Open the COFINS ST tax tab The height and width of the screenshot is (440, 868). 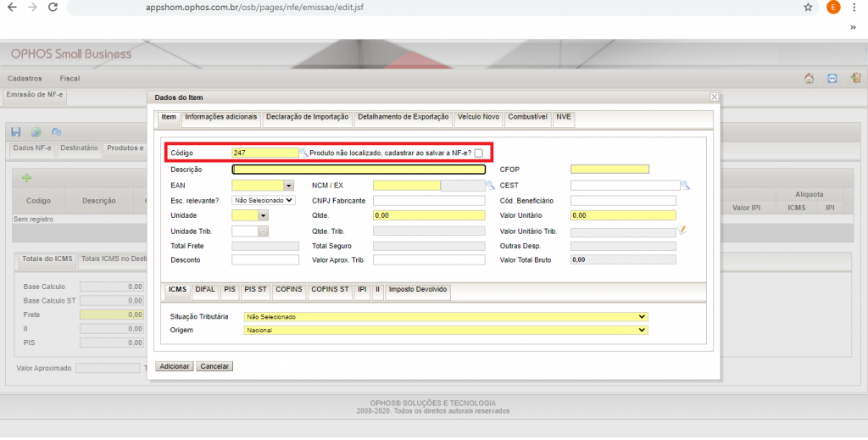click(330, 289)
